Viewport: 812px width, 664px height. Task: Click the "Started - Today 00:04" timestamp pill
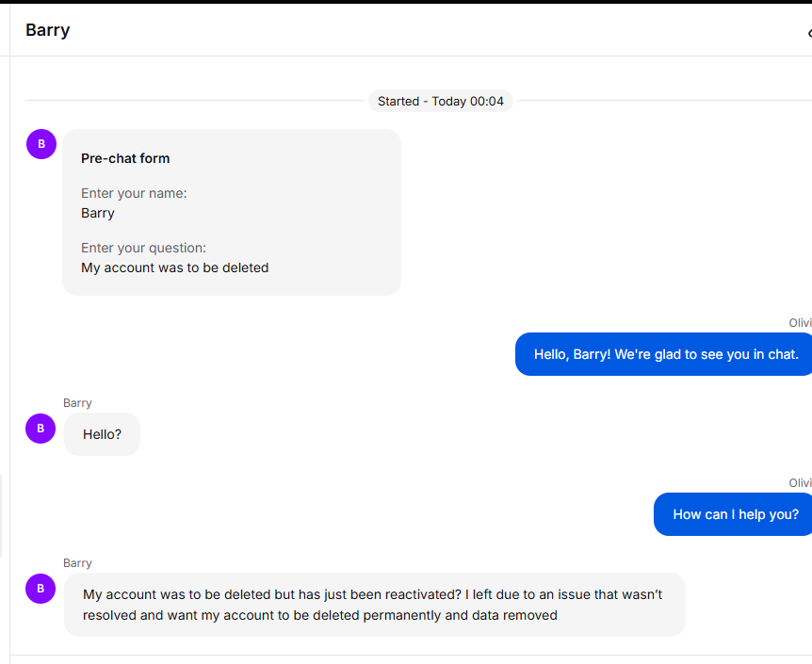click(x=441, y=101)
